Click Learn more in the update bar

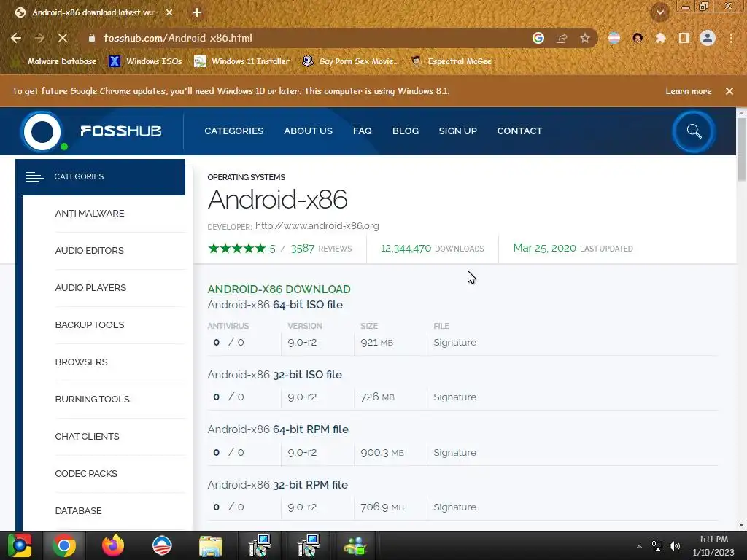coord(689,91)
